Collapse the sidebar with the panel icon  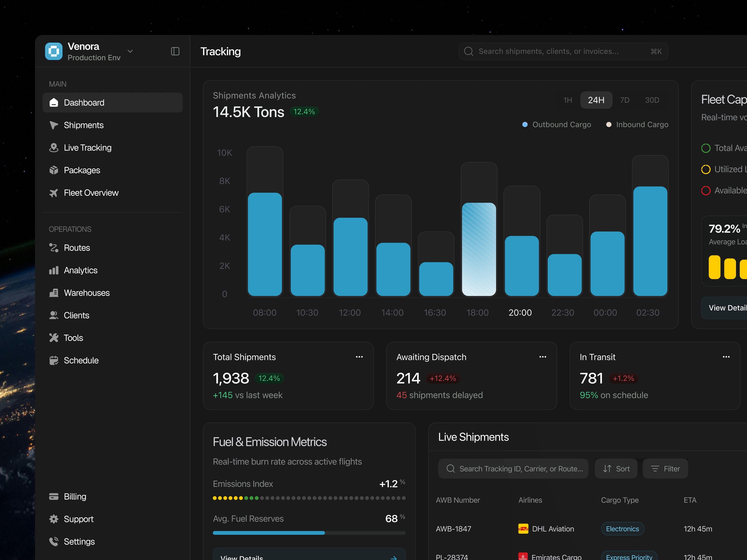tap(175, 51)
